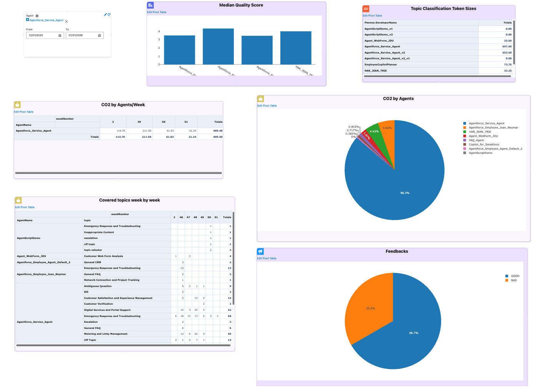Click the yellow icon on CO2 by Agents pie widget

pos(261,98)
